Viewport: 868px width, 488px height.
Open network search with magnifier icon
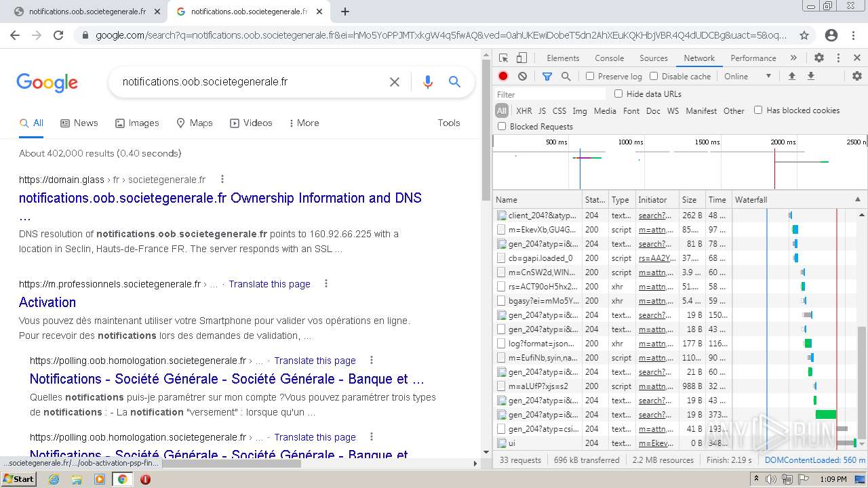pyautogui.click(x=566, y=76)
